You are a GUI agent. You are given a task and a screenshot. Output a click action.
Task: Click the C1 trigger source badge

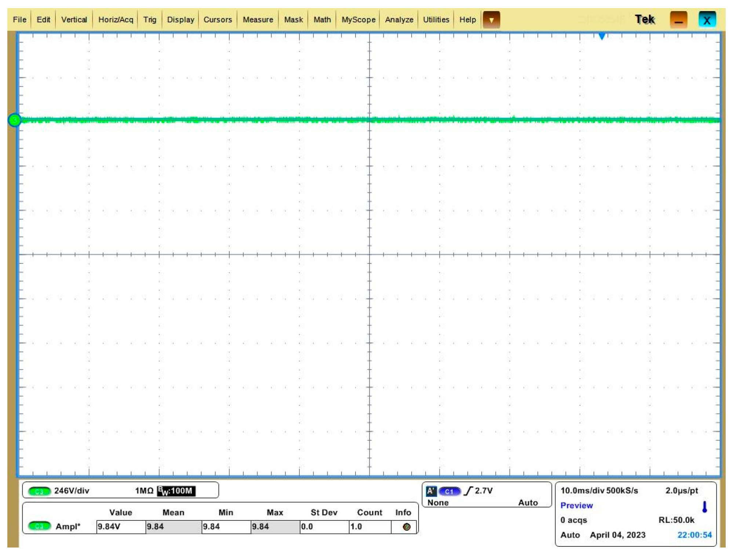pos(449,491)
